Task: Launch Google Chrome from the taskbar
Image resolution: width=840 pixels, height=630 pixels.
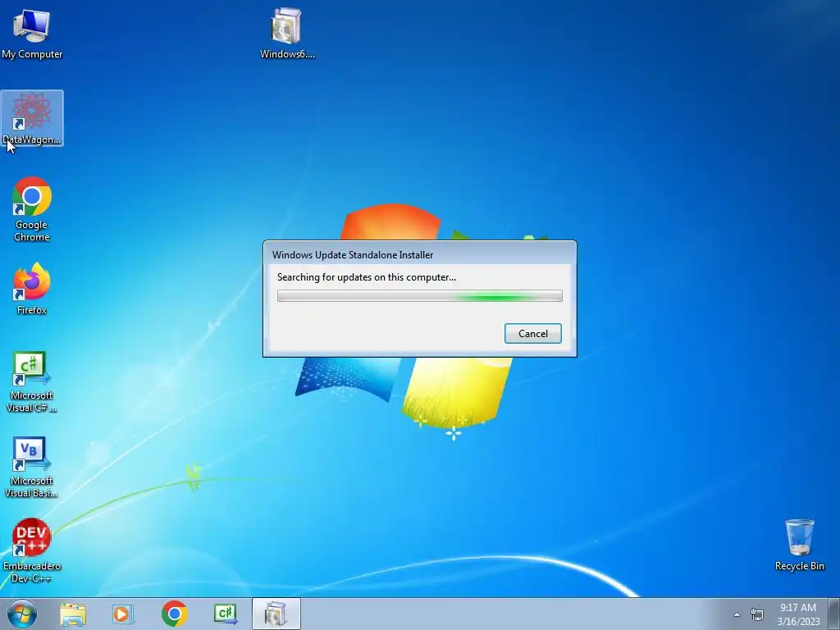Action: [174, 614]
